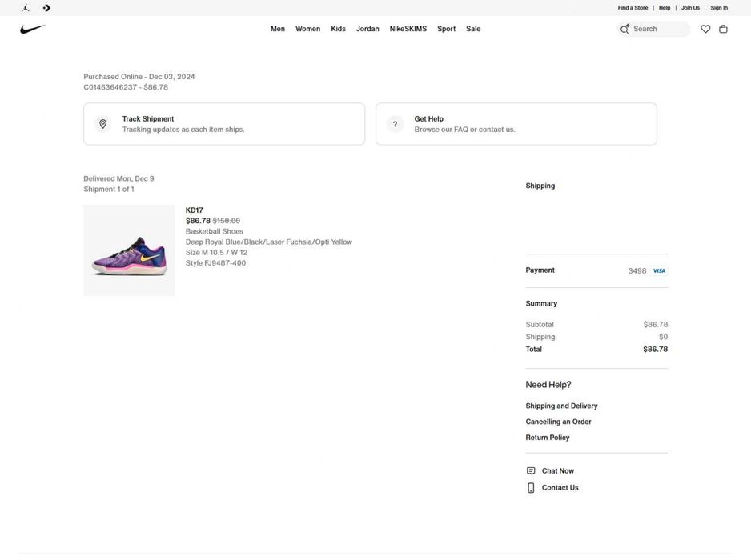Open the Get Help card
Screen dimensions: 751x560
pyautogui.click(x=516, y=124)
